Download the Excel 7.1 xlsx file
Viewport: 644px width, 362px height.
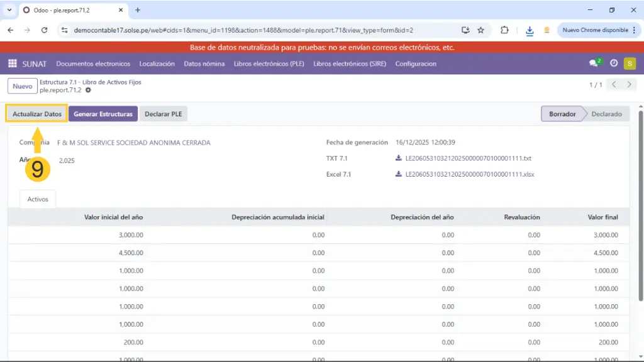pyautogui.click(x=469, y=174)
